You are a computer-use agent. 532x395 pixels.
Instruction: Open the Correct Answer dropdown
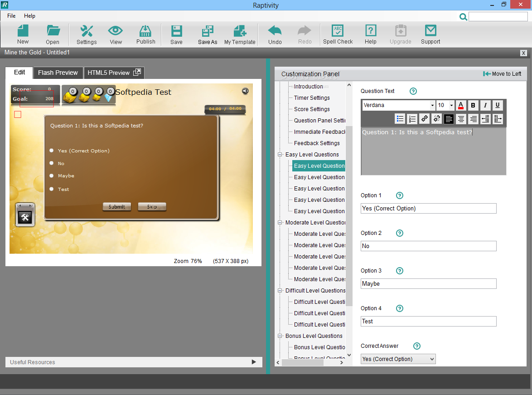pyautogui.click(x=398, y=359)
